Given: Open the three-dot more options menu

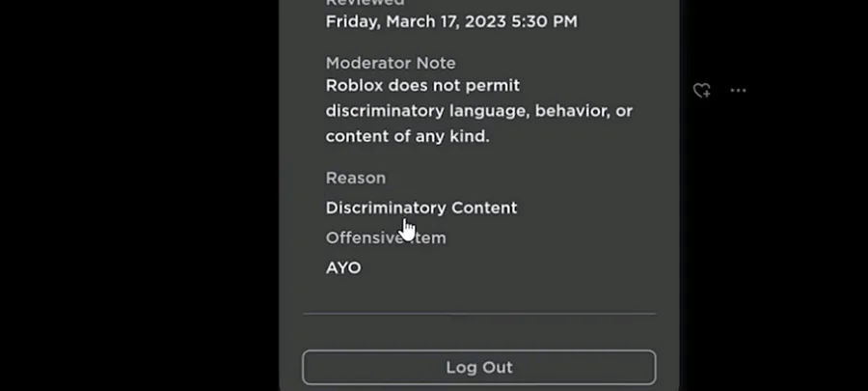Looking at the screenshot, I should 738,91.
